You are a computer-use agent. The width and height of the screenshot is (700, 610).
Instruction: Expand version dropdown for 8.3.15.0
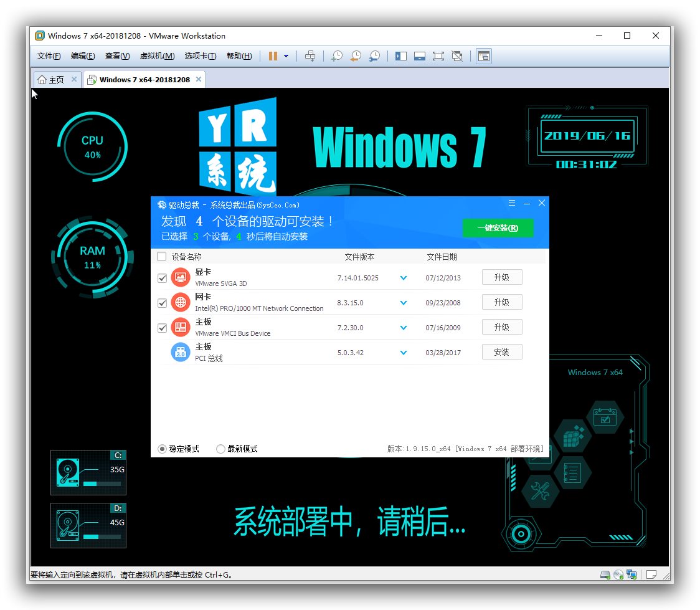(x=404, y=303)
